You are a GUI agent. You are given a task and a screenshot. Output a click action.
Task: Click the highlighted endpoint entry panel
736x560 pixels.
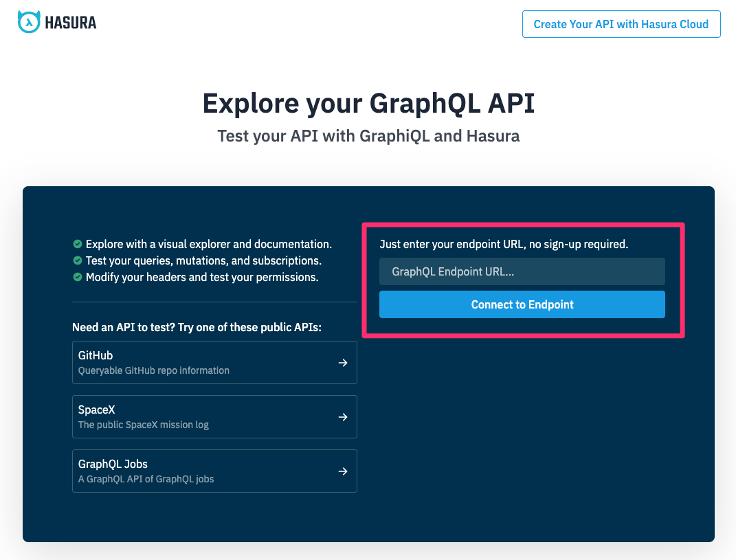(523, 280)
